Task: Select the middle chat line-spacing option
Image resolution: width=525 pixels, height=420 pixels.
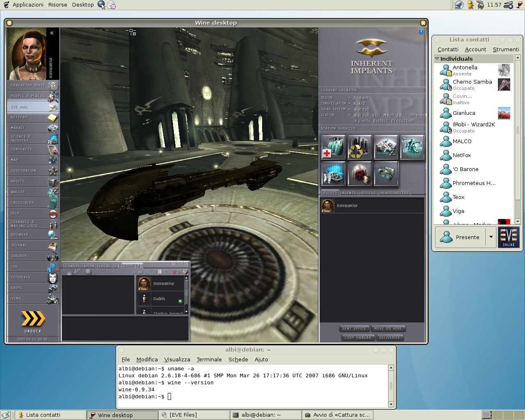Action: click(x=160, y=272)
